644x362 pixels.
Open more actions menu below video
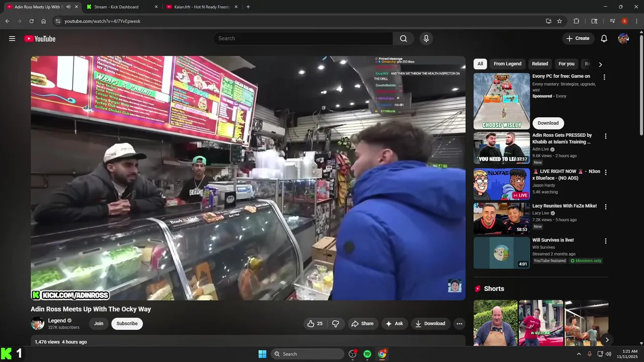click(x=459, y=324)
